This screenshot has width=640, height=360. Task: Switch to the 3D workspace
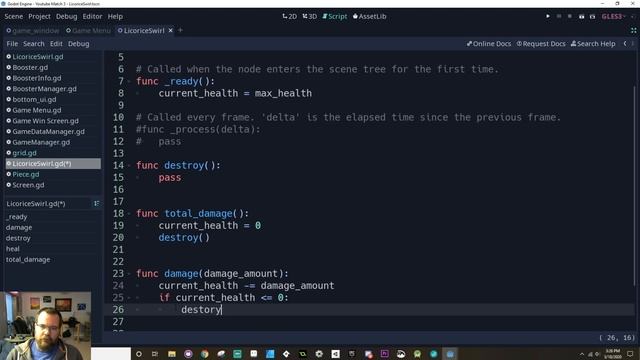pyautogui.click(x=309, y=16)
